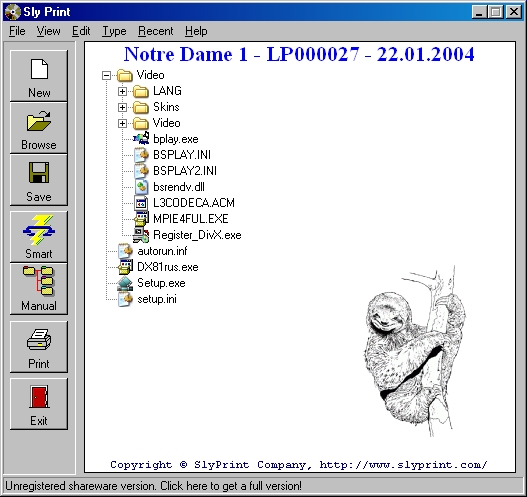Select the MPIE4FUL.EXE file name

click(x=191, y=219)
